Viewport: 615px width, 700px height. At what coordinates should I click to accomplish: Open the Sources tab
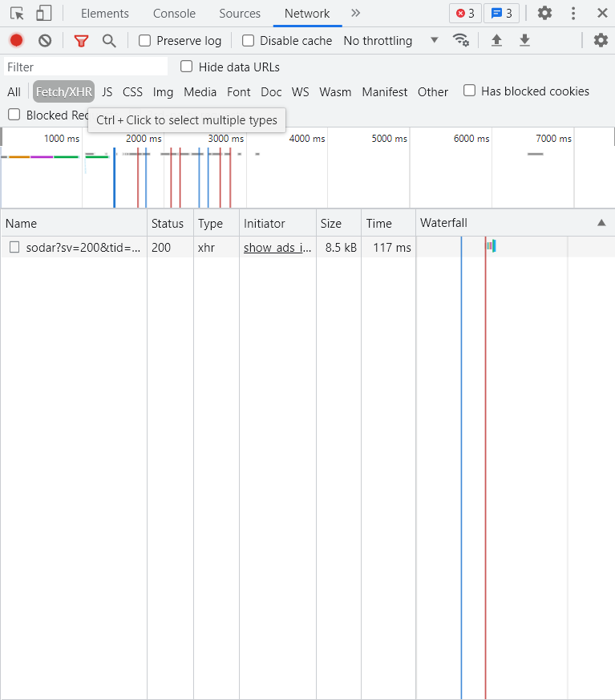240,14
